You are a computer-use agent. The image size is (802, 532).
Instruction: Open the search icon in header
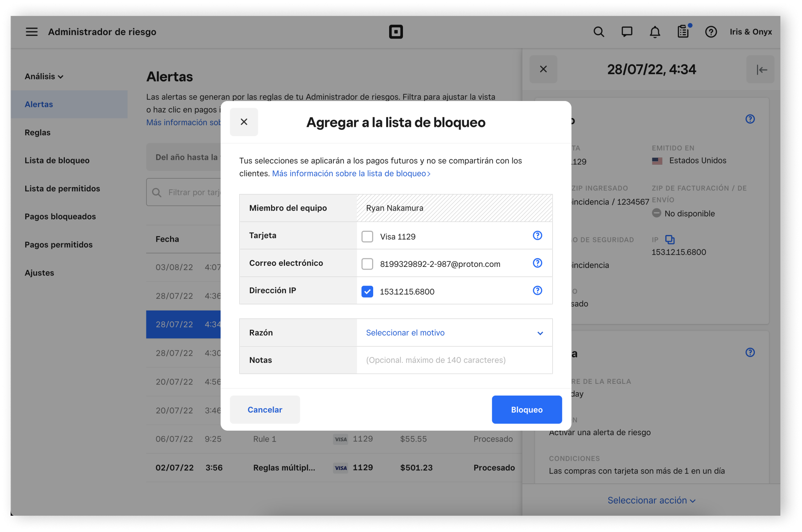[x=599, y=32]
